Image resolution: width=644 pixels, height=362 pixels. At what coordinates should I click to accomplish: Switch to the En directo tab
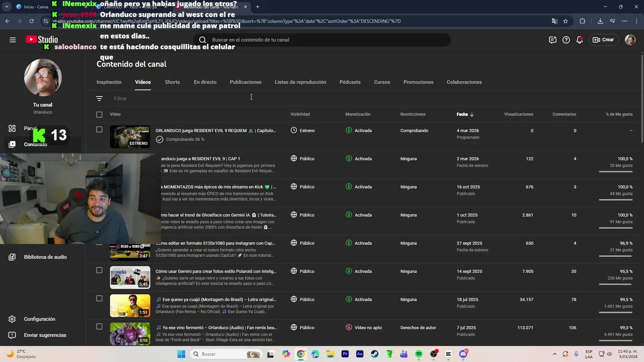(205, 82)
